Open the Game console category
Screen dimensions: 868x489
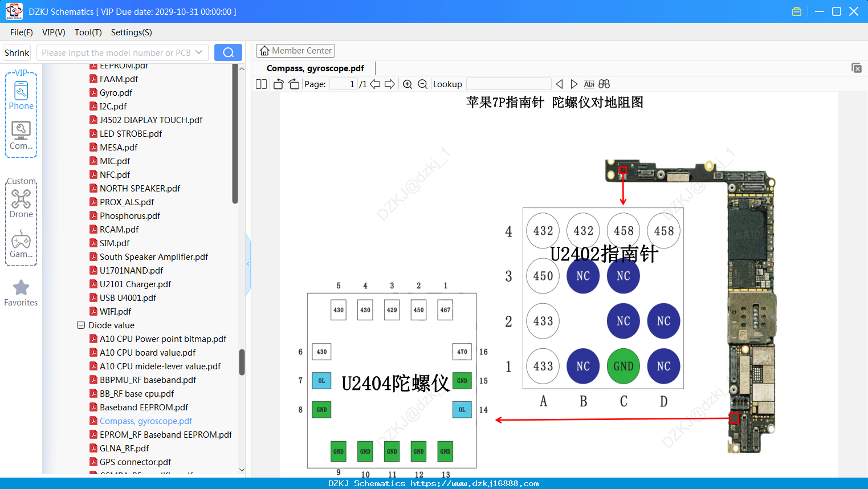point(21,244)
